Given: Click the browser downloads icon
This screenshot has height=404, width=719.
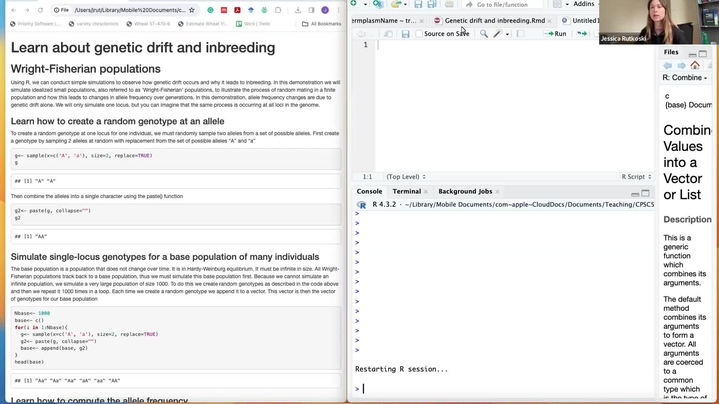Looking at the screenshot, I should pos(298,10).
